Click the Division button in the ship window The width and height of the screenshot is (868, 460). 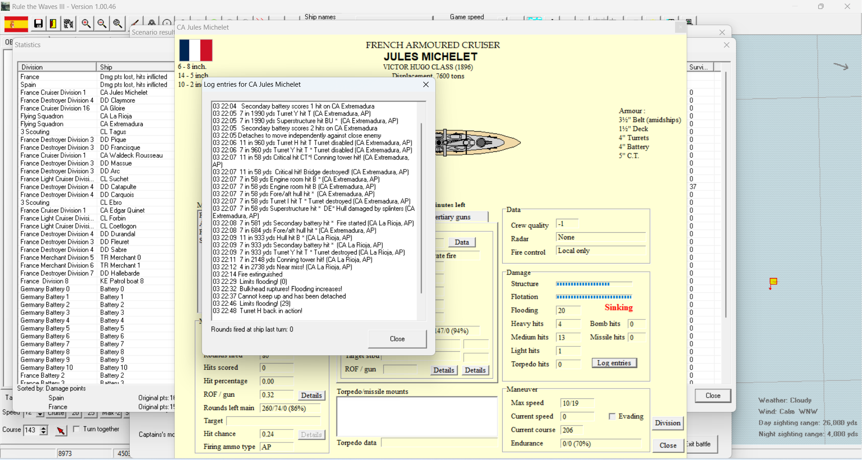(668, 423)
